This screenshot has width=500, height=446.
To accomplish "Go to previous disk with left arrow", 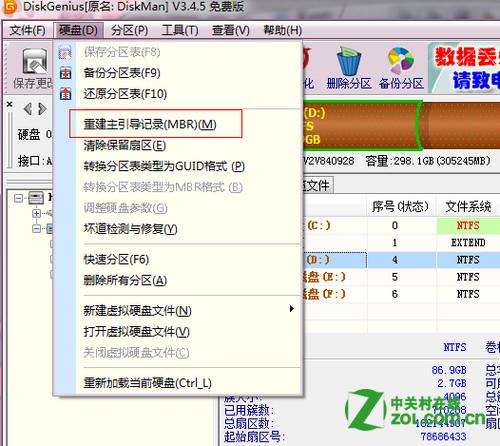I will click(28, 109).
